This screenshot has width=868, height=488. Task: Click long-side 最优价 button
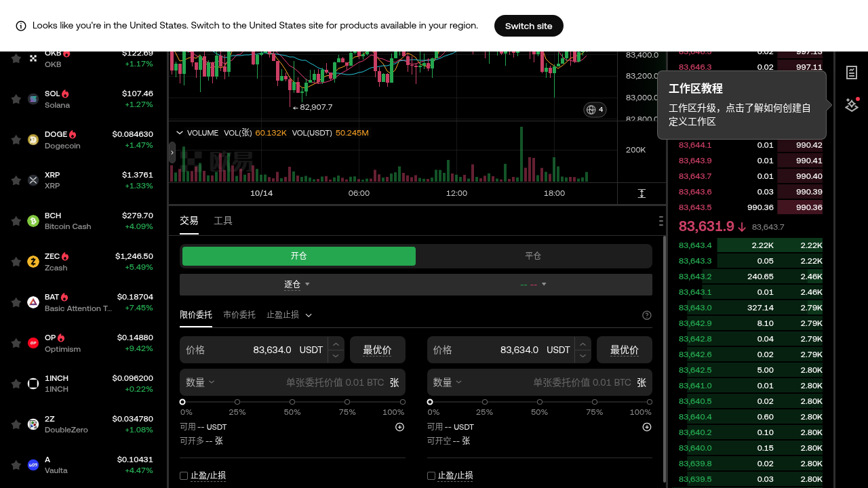point(378,350)
